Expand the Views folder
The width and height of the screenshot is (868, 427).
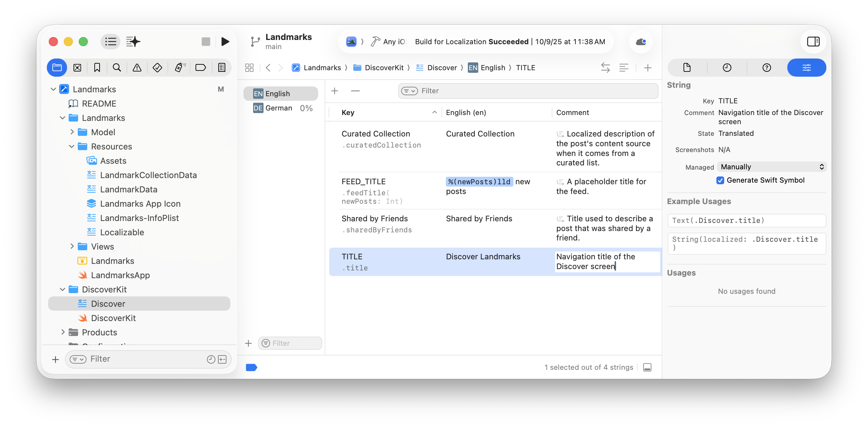72,246
